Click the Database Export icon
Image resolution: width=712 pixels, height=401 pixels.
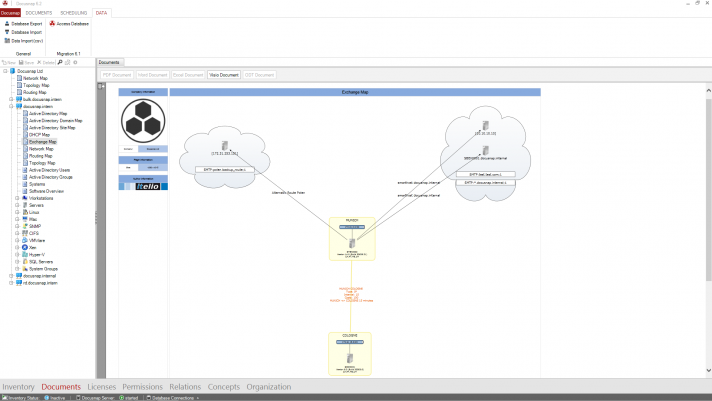pyautogui.click(x=7, y=22)
